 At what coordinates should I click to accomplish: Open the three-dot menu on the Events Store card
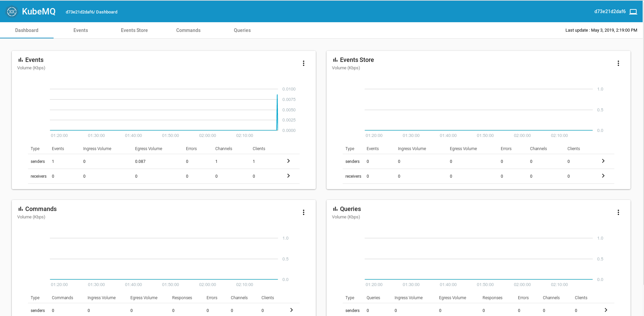click(x=618, y=63)
